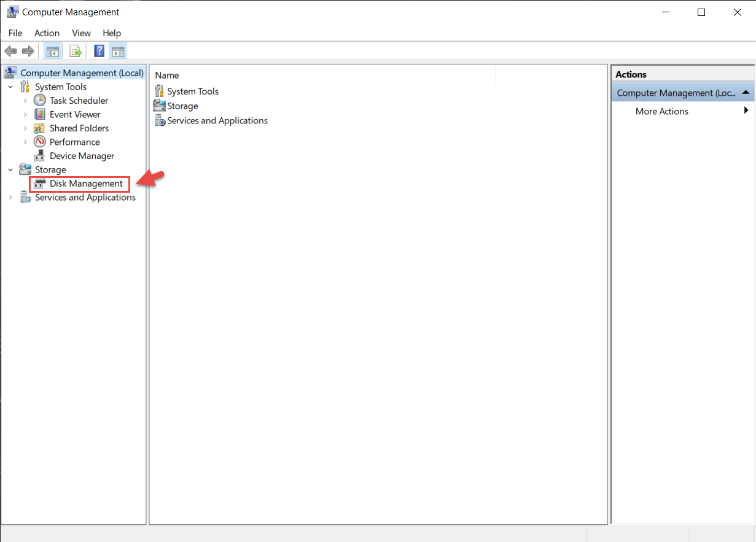Collapse the Storage tree node
This screenshot has width=756, height=542.
[10, 169]
